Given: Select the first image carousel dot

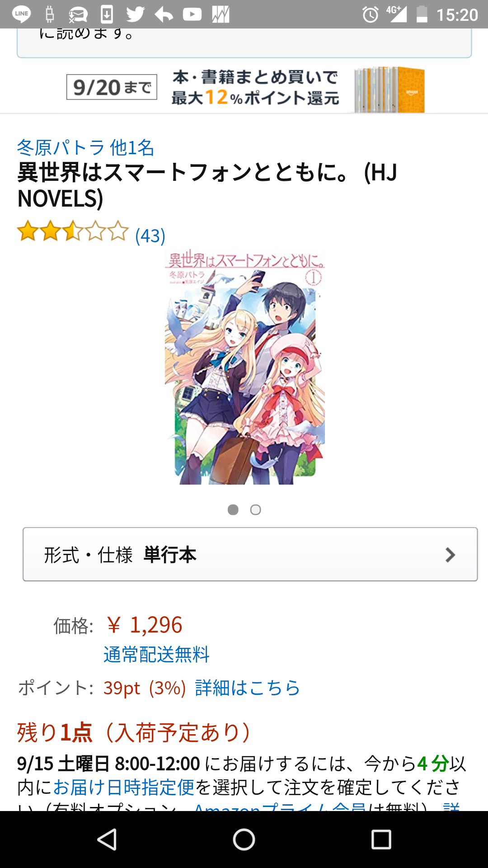Looking at the screenshot, I should coord(233,510).
